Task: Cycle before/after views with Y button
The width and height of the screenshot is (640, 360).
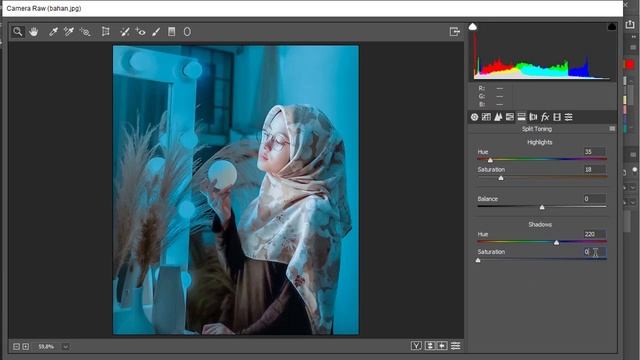Action: [x=416, y=346]
